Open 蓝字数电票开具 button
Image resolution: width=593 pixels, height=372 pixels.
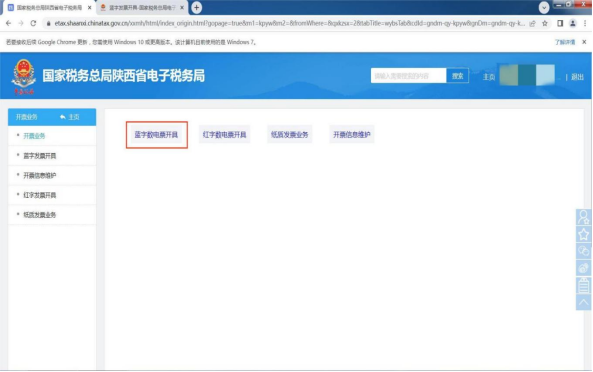(x=157, y=135)
